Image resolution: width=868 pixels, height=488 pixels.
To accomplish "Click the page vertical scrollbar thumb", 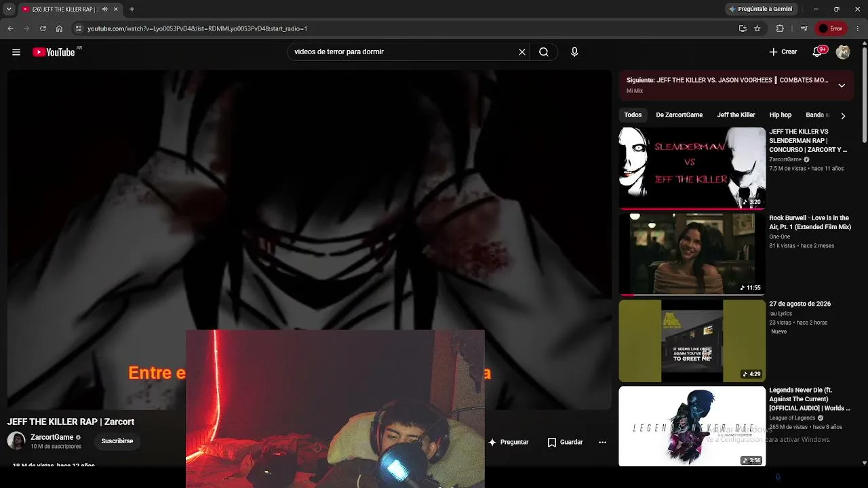I will pyautogui.click(x=864, y=95).
